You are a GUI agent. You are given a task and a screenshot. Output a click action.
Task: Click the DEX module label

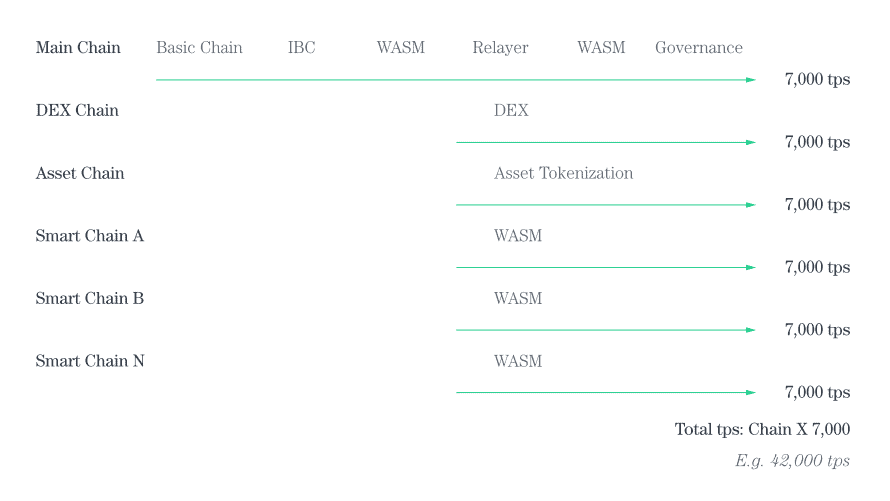click(511, 110)
